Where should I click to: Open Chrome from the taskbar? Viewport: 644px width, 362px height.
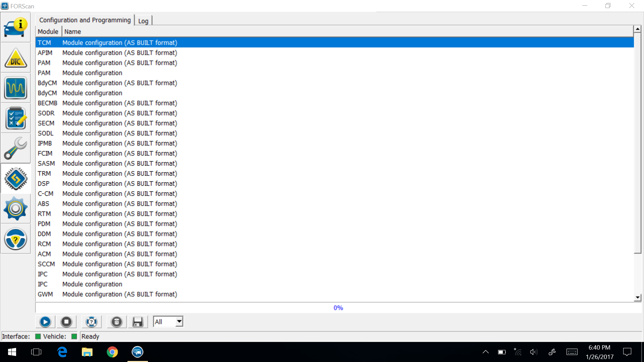(112, 352)
